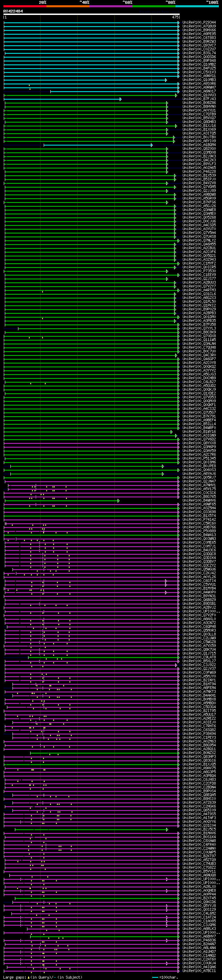Click the UniRef100_Q46H55 entry
The height and width of the screenshot is (980, 222).
click(199, 244)
